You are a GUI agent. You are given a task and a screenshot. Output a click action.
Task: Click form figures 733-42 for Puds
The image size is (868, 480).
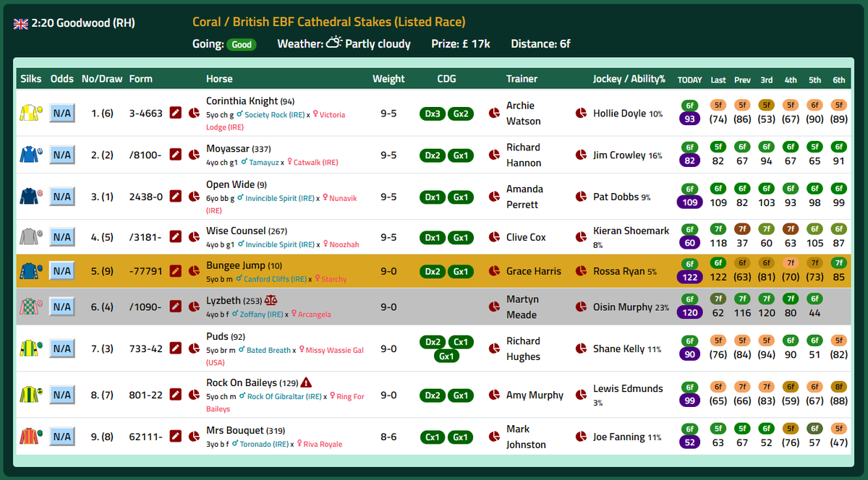tap(145, 348)
